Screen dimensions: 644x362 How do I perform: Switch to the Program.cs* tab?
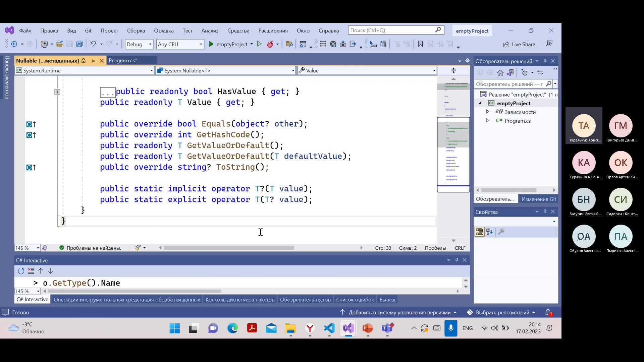[x=123, y=61]
